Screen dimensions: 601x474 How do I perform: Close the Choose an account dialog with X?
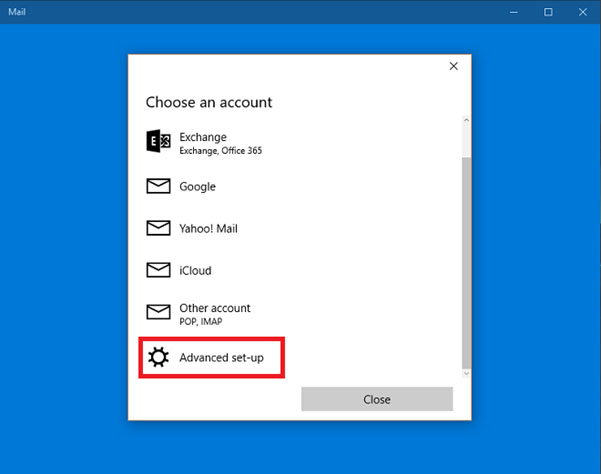click(x=453, y=66)
